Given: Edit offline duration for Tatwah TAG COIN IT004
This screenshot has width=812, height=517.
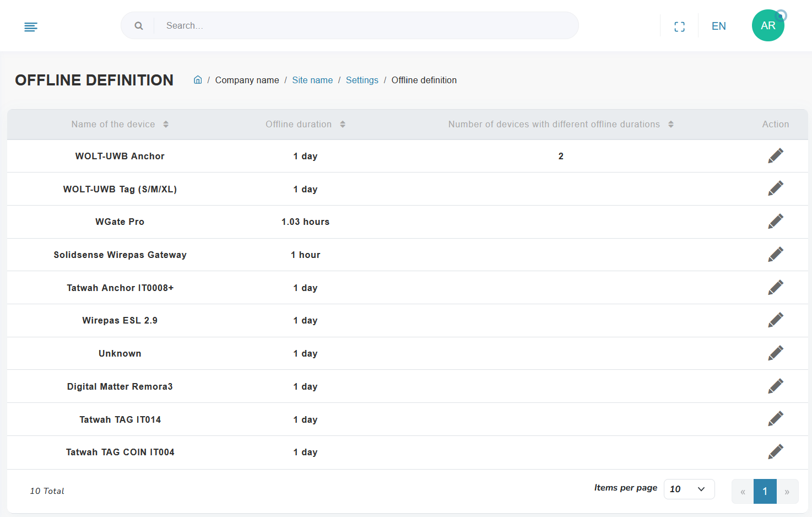Looking at the screenshot, I should point(776,452).
